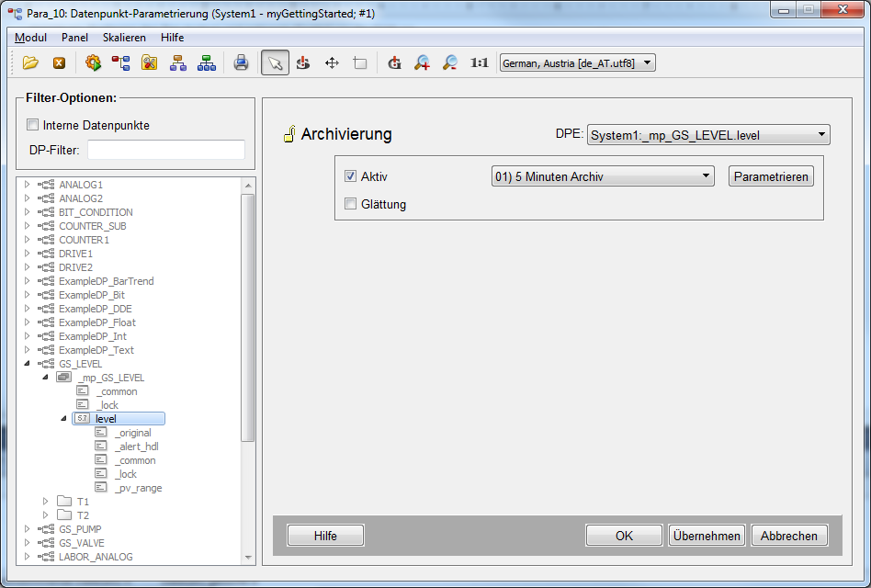
Task: Select the _pv_range tree item
Action: click(x=138, y=488)
